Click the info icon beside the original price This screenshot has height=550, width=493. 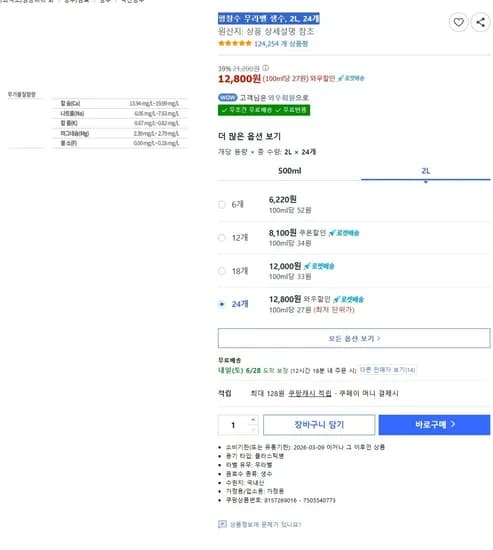[x=266, y=68]
